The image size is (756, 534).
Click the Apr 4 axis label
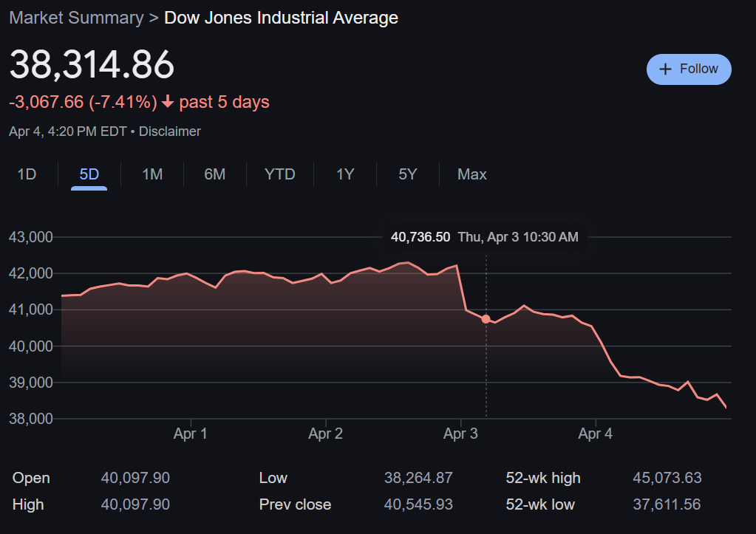[595, 434]
